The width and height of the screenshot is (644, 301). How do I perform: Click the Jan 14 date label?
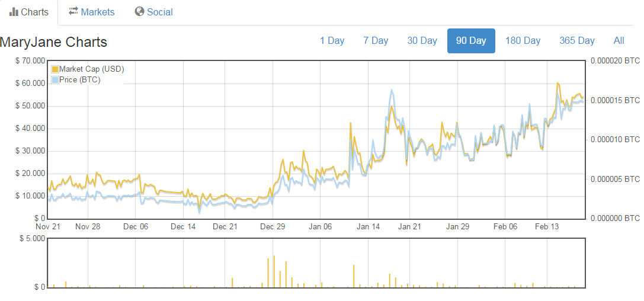[369, 227]
